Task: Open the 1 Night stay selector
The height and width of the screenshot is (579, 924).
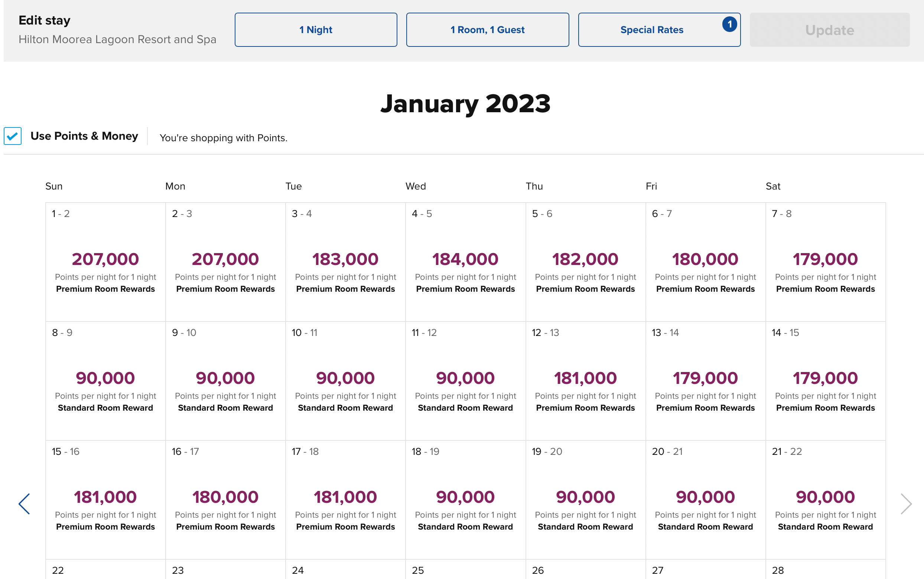Action: tap(316, 30)
